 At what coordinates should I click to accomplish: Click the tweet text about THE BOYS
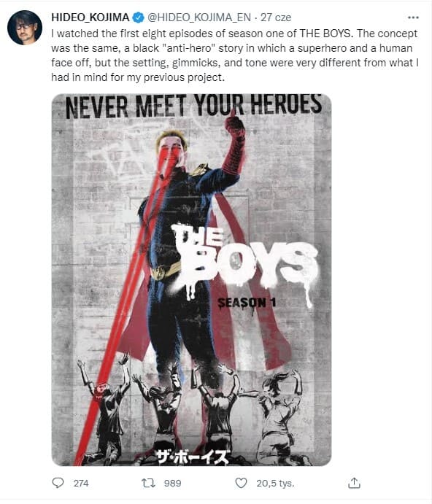click(235, 55)
